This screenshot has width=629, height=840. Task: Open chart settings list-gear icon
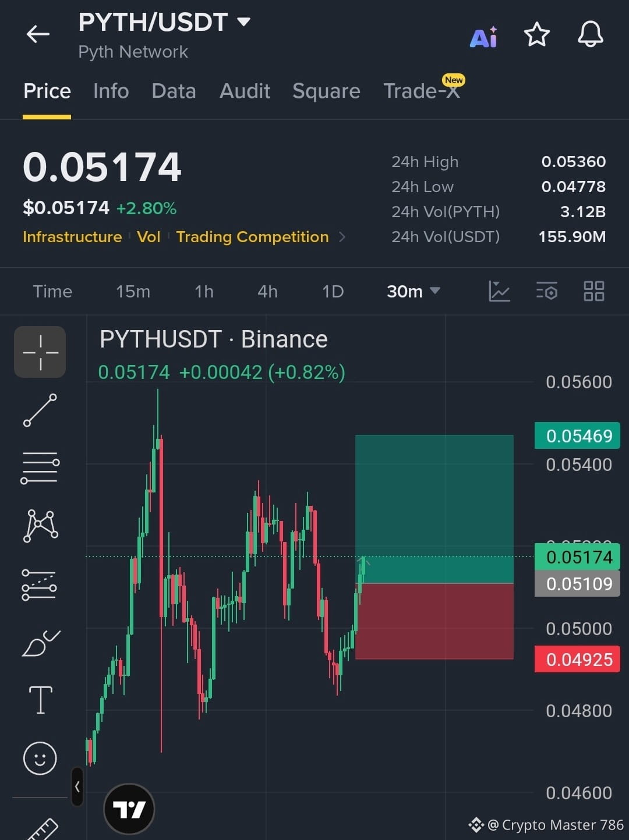(x=547, y=291)
